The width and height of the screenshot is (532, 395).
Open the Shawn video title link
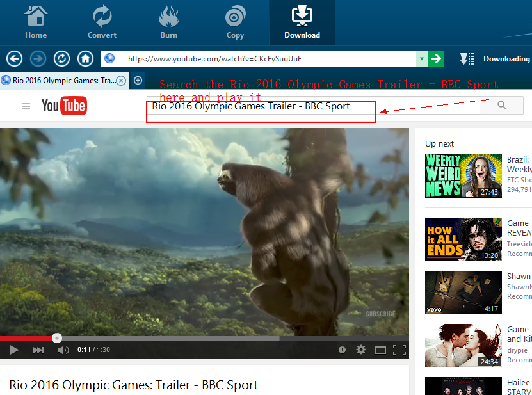coord(519,276)
